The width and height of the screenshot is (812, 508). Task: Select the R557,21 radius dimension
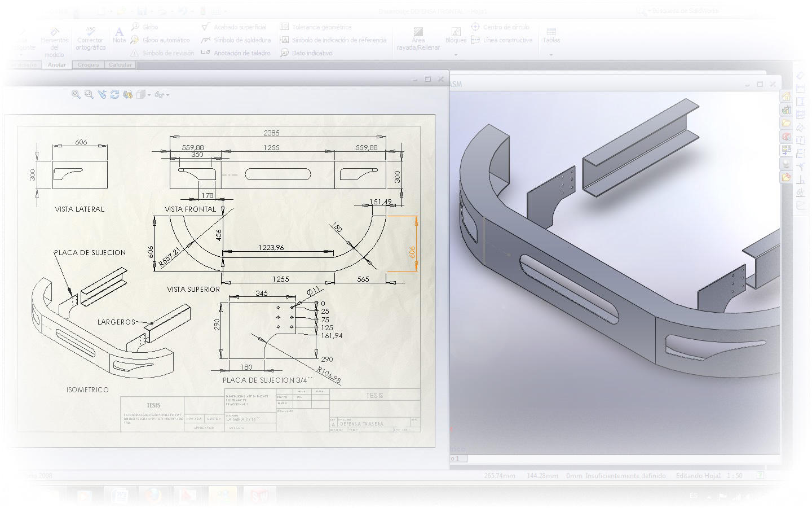(x=170, y=257)
